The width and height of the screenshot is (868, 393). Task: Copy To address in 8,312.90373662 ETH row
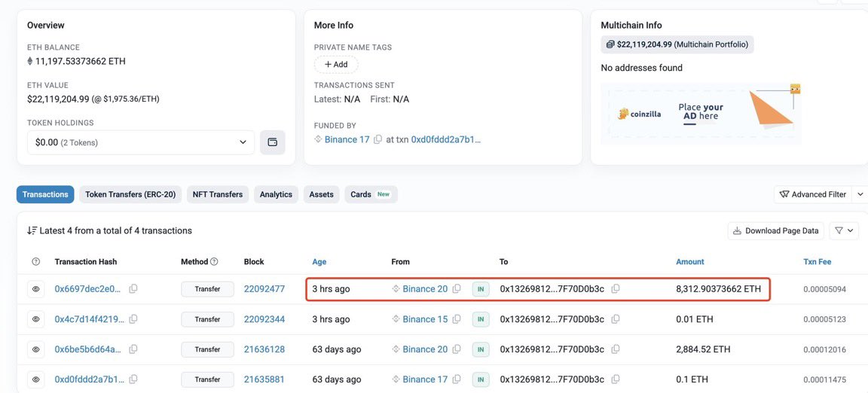(x=616, y=289)
